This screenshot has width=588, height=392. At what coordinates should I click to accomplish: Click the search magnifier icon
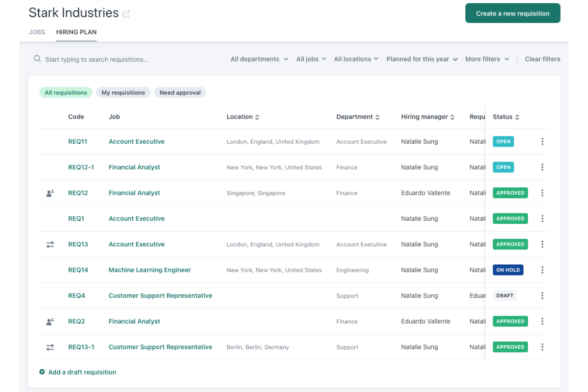pos(37,59)
